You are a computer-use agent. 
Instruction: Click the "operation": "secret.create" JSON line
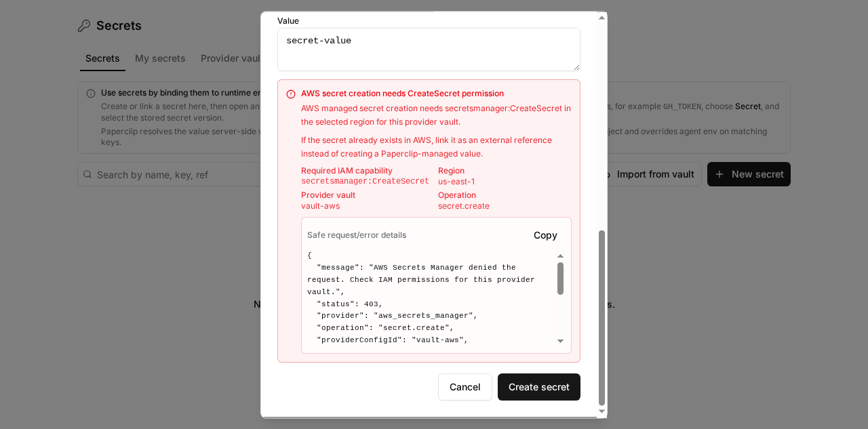385,328
